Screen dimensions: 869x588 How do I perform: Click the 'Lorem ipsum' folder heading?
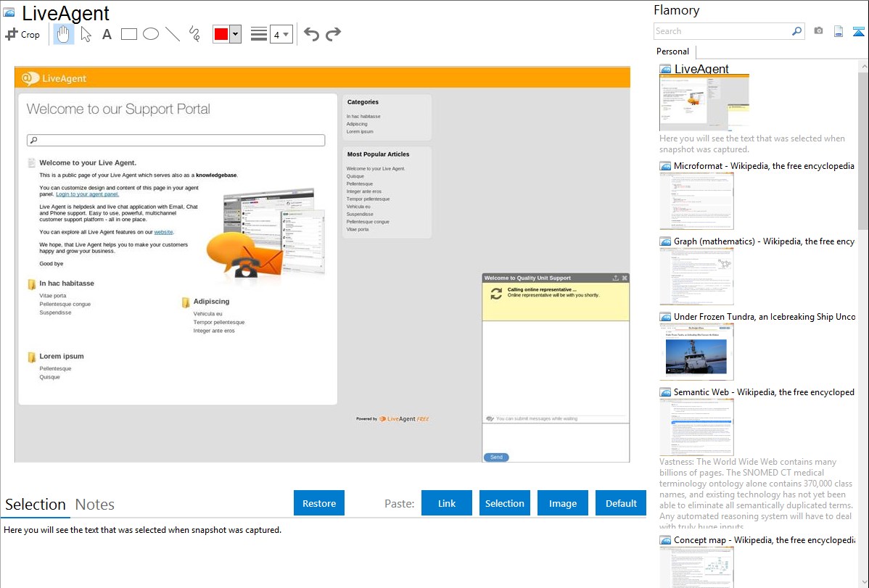coord(62,356)
